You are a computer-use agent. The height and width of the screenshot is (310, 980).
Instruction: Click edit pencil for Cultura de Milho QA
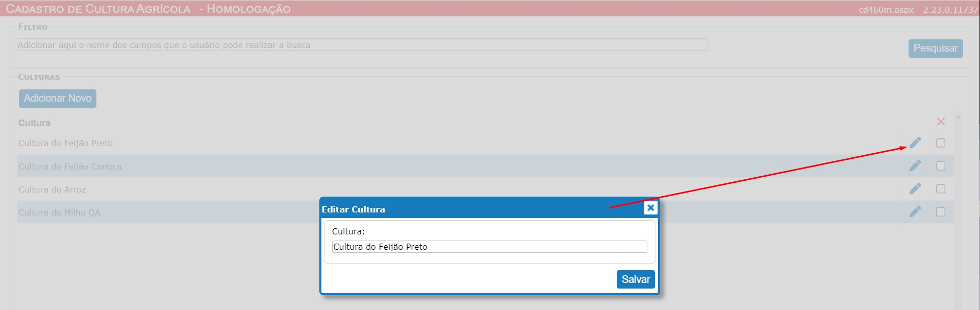click(915, 211)
